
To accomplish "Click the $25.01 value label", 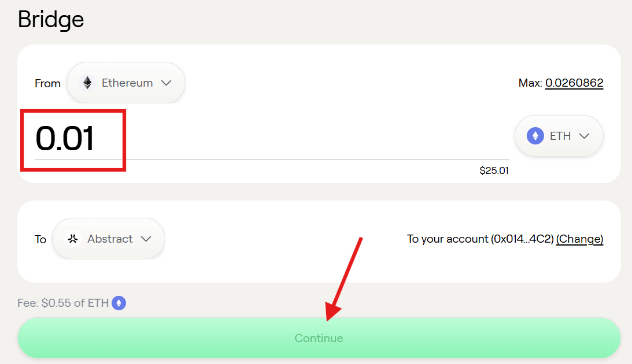I will pos(494,170).
